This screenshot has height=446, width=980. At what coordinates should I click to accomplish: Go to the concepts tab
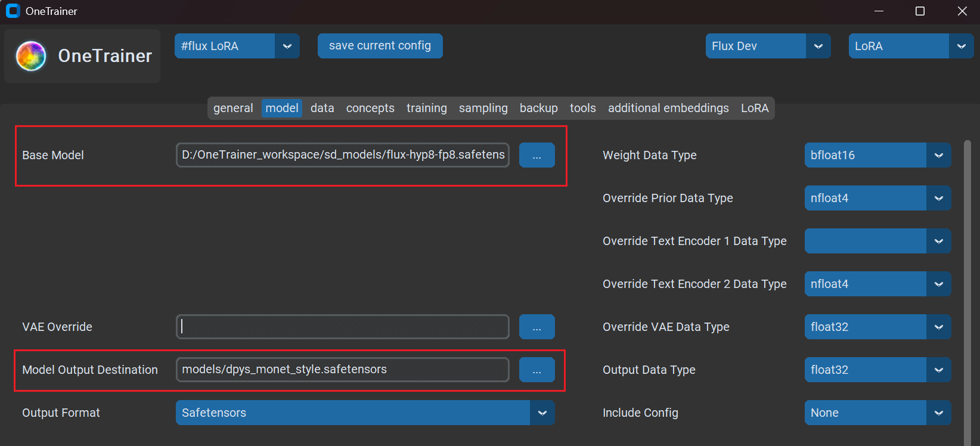(x=370, y=108)
